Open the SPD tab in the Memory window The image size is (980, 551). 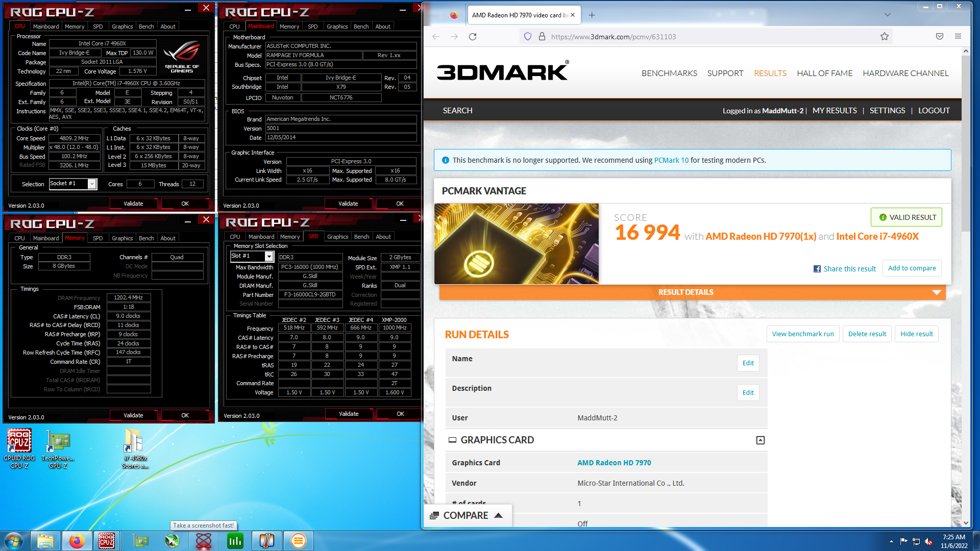point(98,238)
